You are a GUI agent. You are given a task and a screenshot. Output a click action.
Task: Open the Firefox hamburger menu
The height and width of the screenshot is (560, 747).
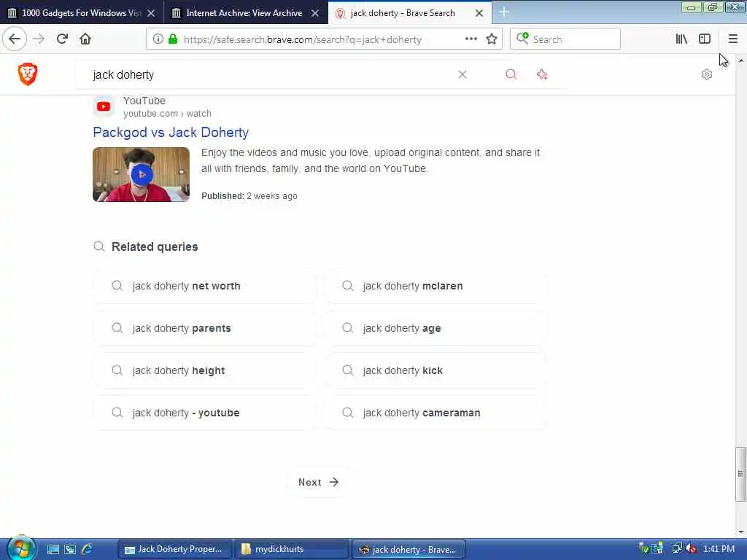coord(732,39)
